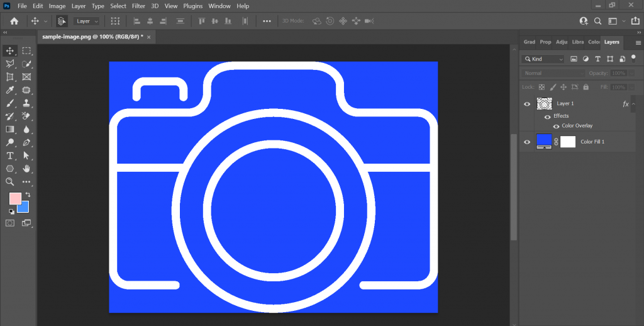This screenshot has width=644, height=326.
Task: Select the Hand tool
Action: 26,169
